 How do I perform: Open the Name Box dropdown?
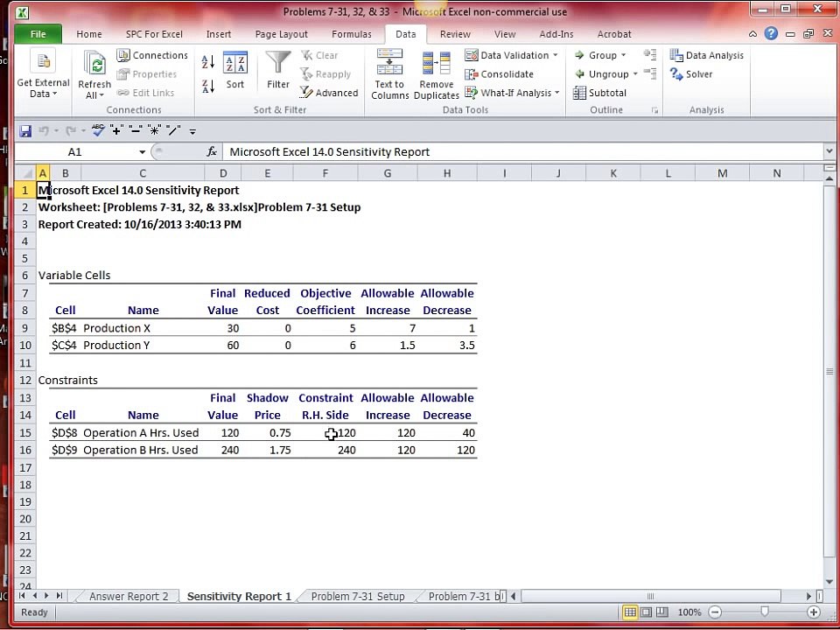click(142, 152)
